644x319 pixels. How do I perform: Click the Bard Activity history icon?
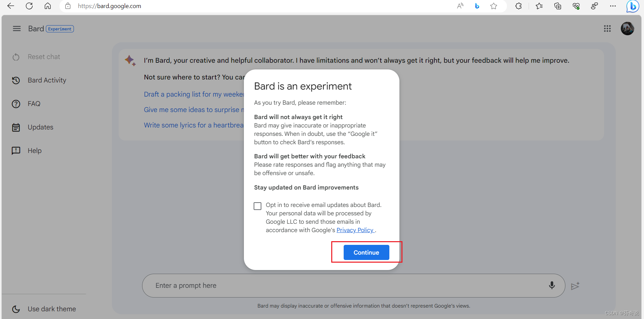[16, 81]
